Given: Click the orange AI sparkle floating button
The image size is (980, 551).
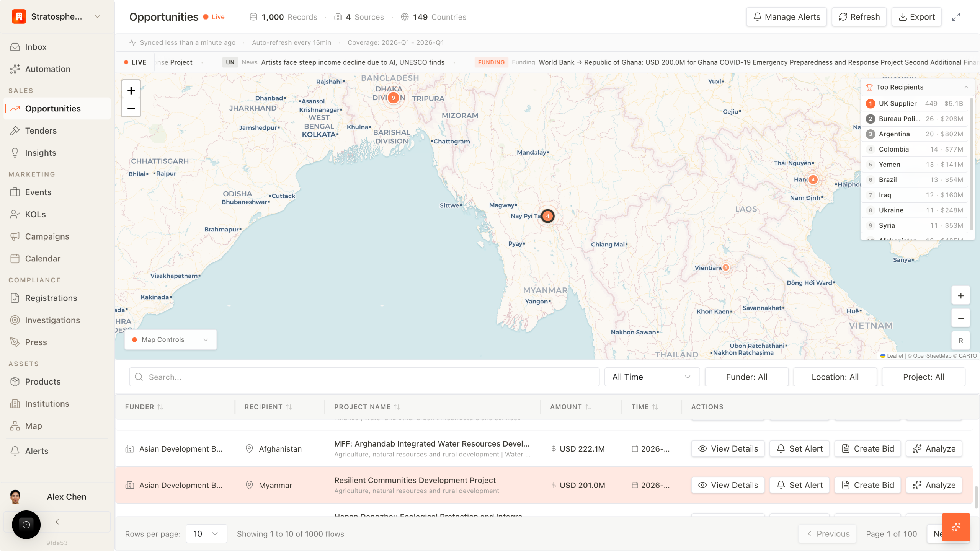Looking at the screenshot, I should [x=955, y=527].
